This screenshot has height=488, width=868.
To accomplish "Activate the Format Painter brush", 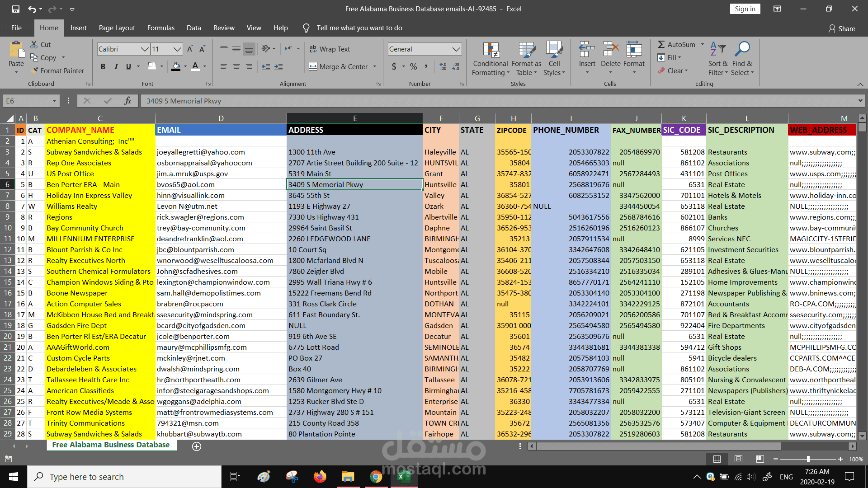I will (57, 70).
